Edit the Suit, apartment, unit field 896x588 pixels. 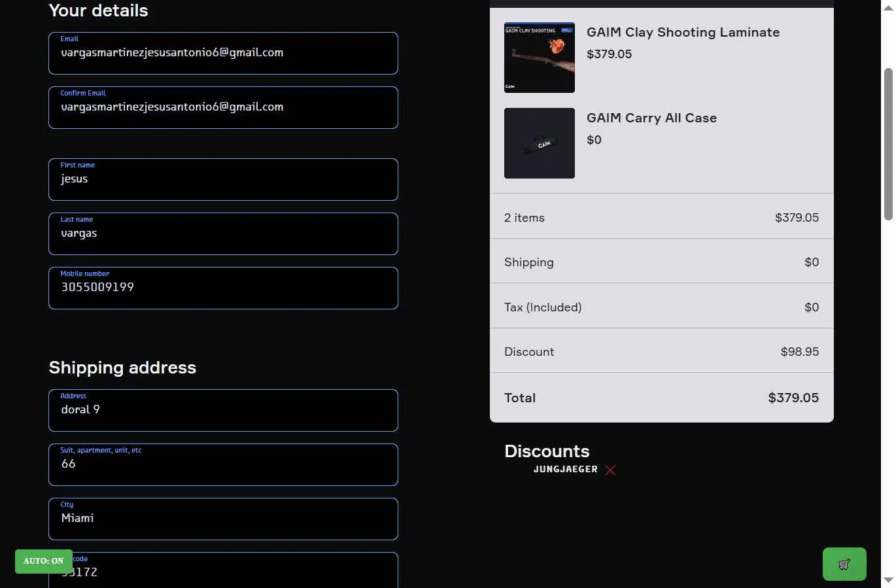point(223,464)
